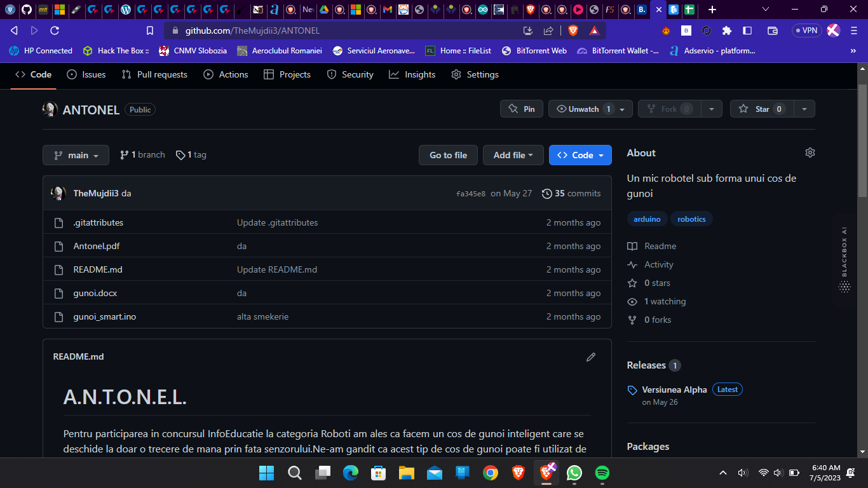
Task: Open Brave Wallet icon
Action: pyautogui.click(x=773, y=30)
